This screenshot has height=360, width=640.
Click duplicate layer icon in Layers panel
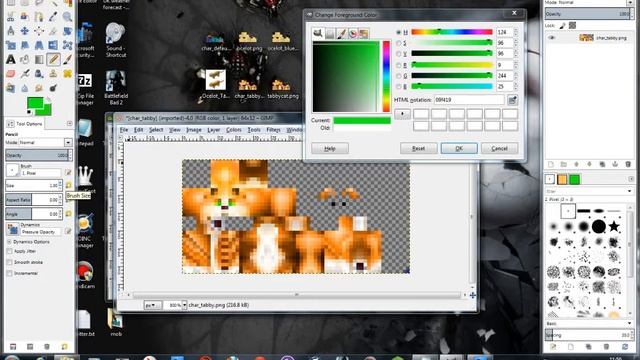(x=602, y=164)
